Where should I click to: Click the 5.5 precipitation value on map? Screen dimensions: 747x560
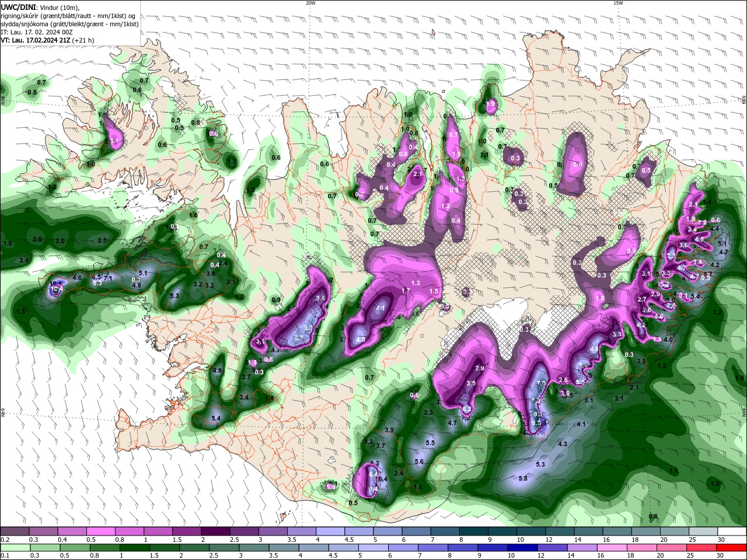point(430,443)
